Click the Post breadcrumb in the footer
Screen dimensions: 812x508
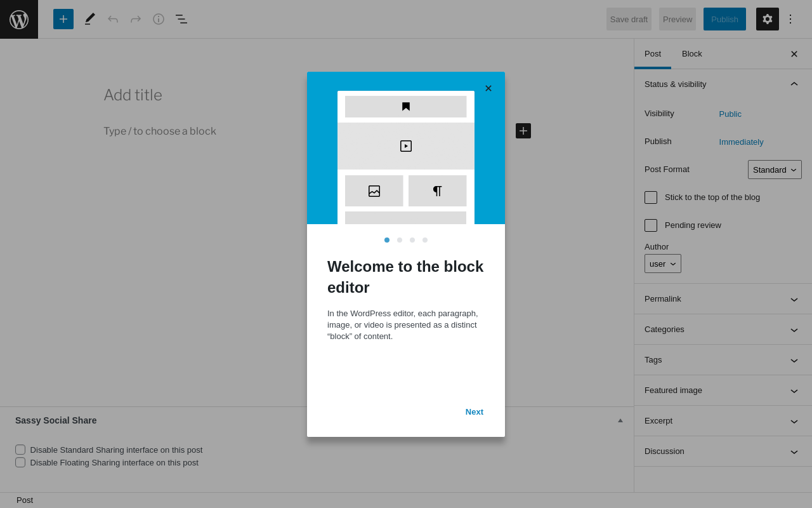click(25, 500)
